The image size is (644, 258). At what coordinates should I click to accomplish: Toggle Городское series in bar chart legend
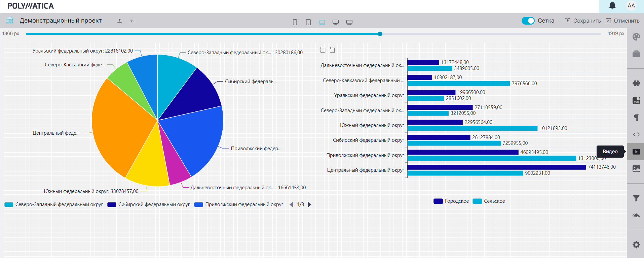tap(451, 201)
